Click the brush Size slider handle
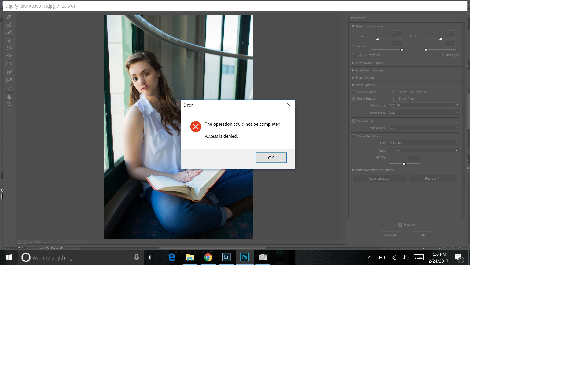Screen dimensions: 588x392 click(x=378, y=39)
